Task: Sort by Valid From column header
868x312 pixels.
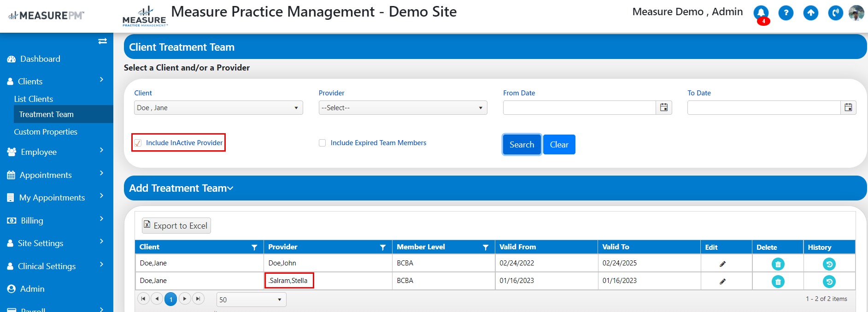Action: (518, 247)
